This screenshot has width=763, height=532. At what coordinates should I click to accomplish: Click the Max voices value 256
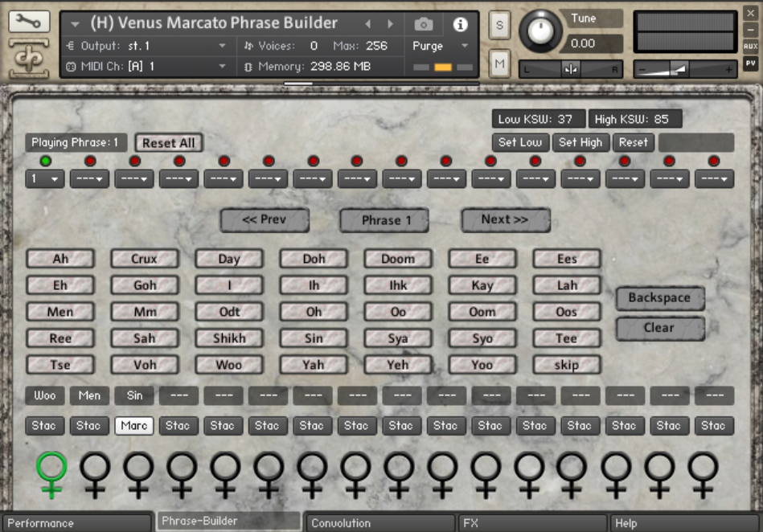[376, 46]
